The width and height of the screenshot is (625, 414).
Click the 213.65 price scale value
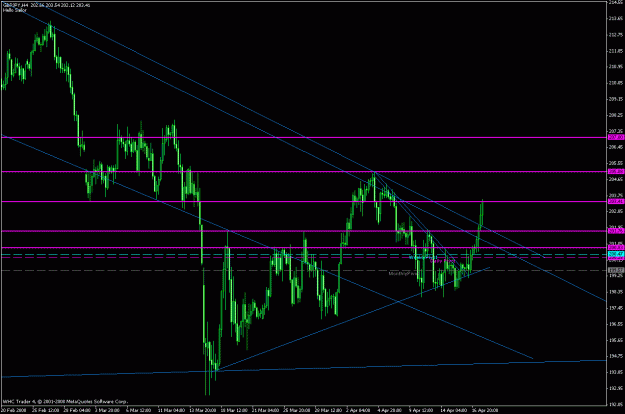[616, 18]
